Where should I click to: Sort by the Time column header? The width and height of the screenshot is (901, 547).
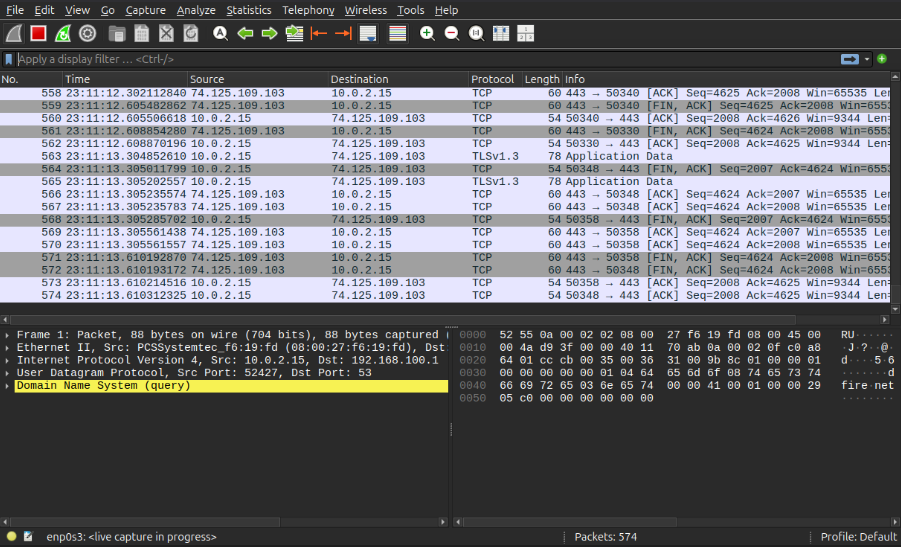(125, 79)
